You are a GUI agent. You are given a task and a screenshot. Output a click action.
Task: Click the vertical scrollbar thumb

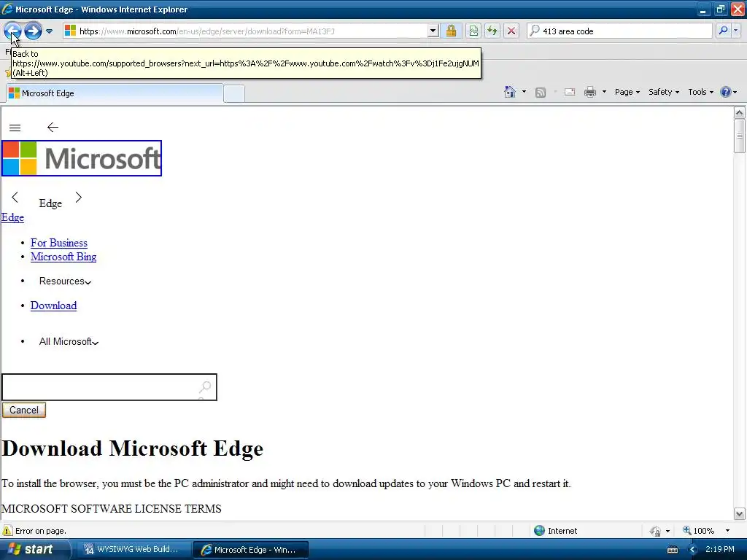(x=740, y=136)
